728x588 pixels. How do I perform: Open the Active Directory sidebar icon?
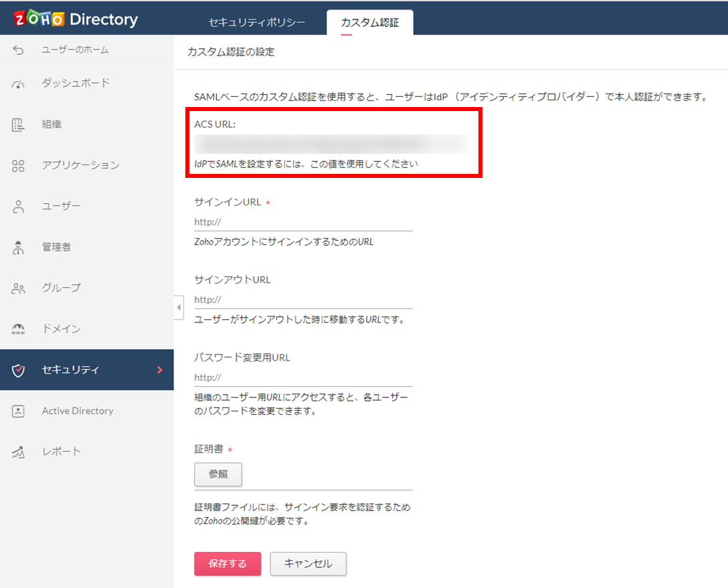click(x=19, y=411)
